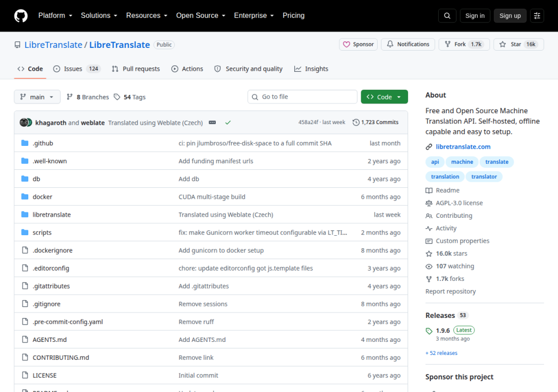Viewport: 558px width, 392px height.
Task: Open the green Code dropdown button
Action: click(x=384, y=97)
